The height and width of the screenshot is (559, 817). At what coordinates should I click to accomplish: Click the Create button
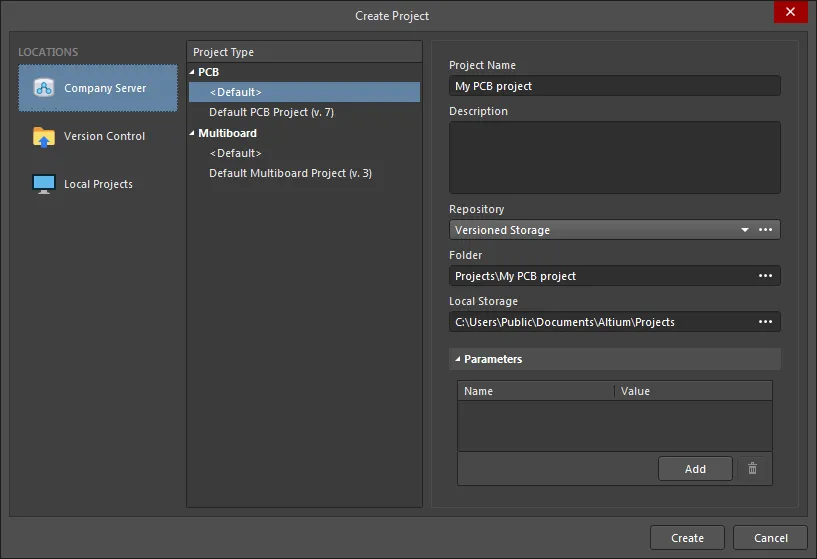[687, 538]
